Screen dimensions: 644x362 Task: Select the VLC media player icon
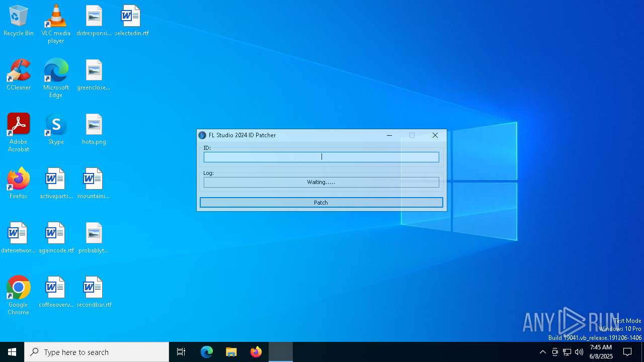56,24
